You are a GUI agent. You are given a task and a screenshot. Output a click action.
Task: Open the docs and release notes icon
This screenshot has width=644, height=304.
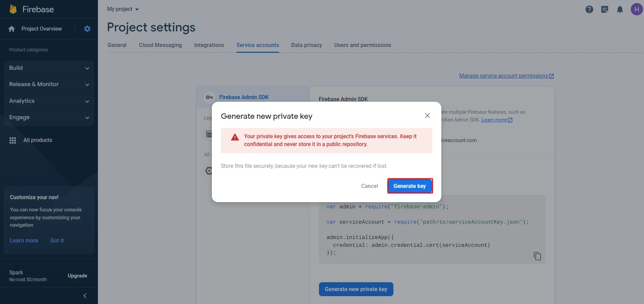[605, 10]
